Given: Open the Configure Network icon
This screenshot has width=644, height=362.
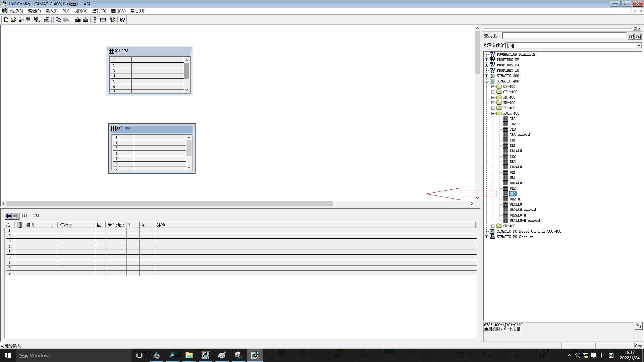Looking at the screenshot, I should [113, 20].
